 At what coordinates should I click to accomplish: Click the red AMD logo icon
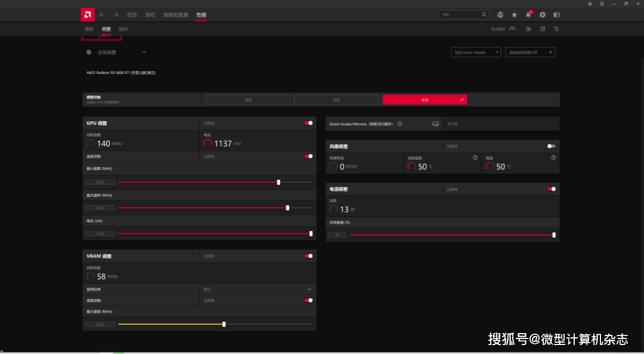(x=88, y=15)
